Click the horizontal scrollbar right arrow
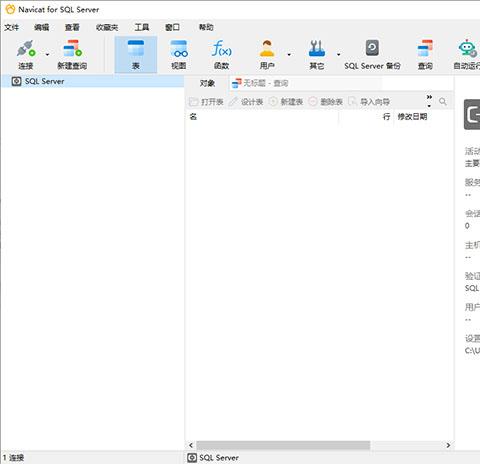Screen dimensions: 480x464 (x=448, y=445)
